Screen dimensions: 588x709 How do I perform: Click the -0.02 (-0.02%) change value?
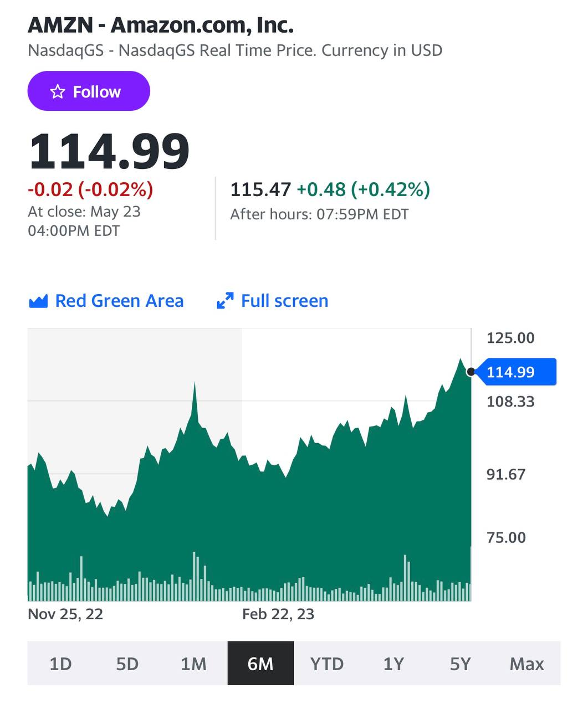[x=90, y=189]
